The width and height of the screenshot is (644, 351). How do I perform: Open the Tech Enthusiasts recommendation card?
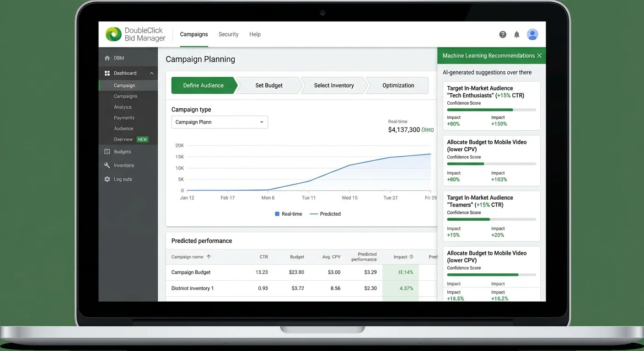492,106
